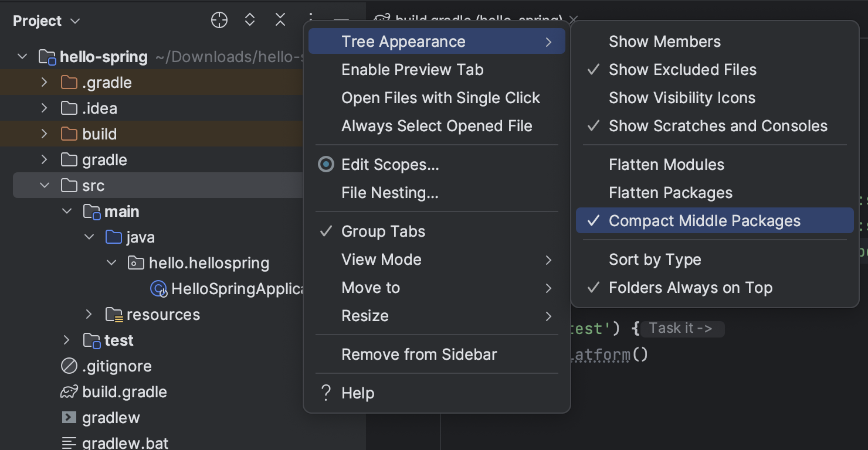Select Enable Preview Tab menu item
868x450 pixels.
click(412, 70)
